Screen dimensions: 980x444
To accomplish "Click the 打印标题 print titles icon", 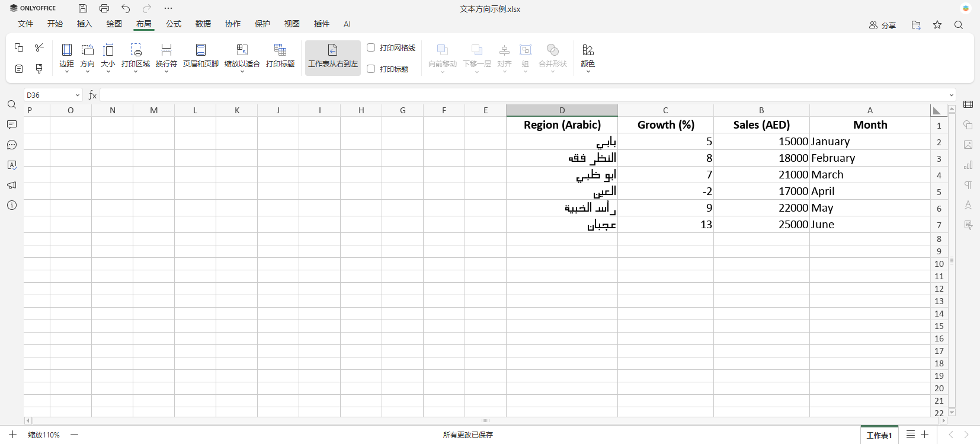I will (x=280, y=56).
